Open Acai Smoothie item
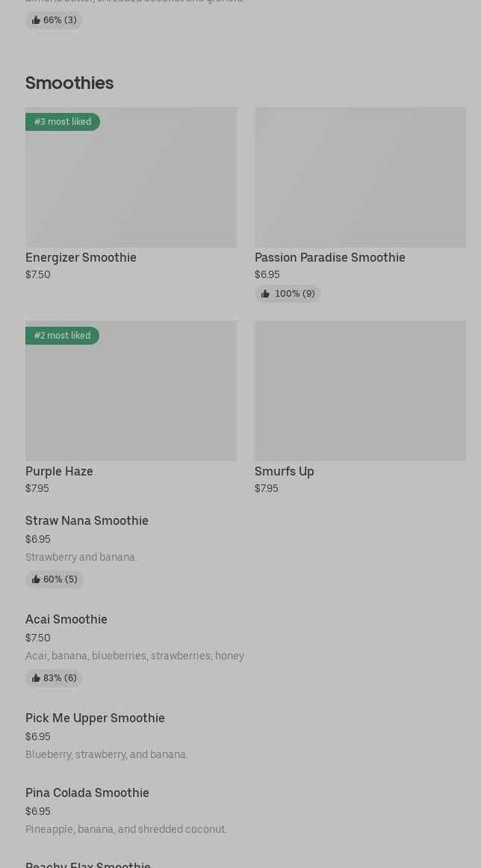The width and height of the screenshot is (481, 868). pyautogui.click(x=66, y=619)
